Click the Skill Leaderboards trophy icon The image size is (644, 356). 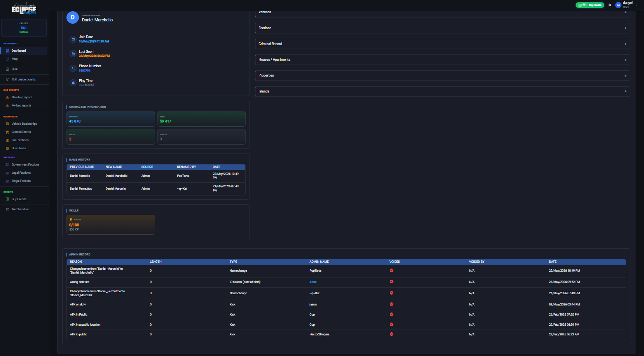[7, 79]
